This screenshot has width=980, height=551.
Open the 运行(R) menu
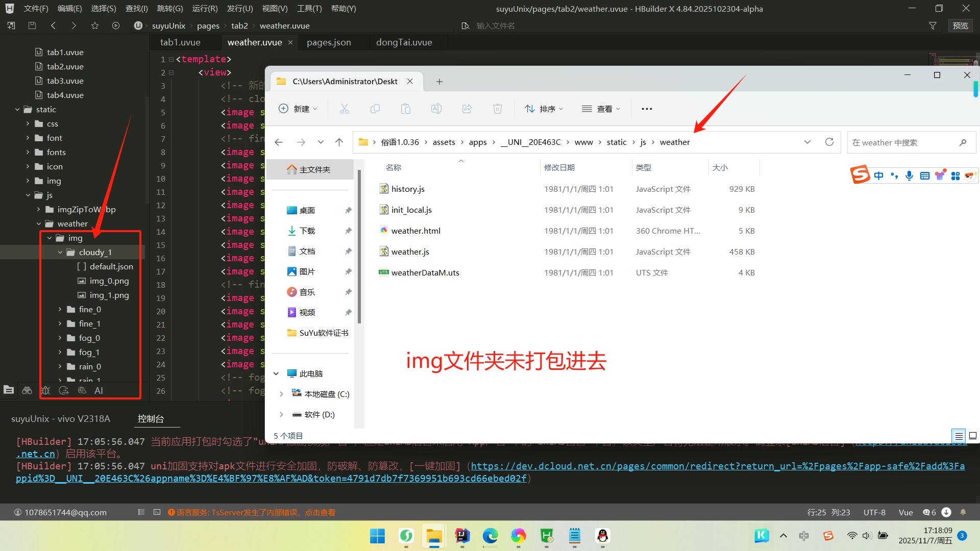click(205, 8)
